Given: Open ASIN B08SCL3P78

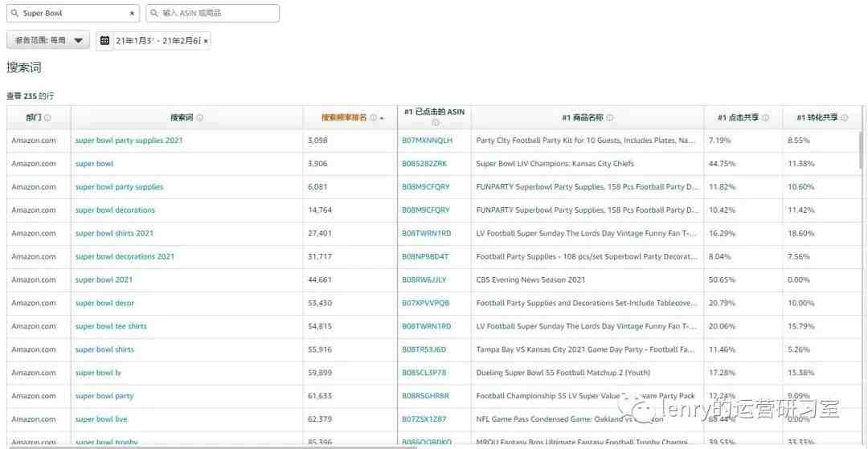Looking at the screenshot, I should (424, 373).
